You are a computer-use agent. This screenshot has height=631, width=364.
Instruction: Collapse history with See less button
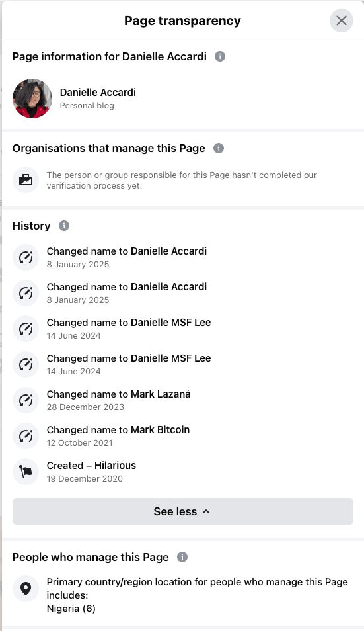(x=183, y=511)
